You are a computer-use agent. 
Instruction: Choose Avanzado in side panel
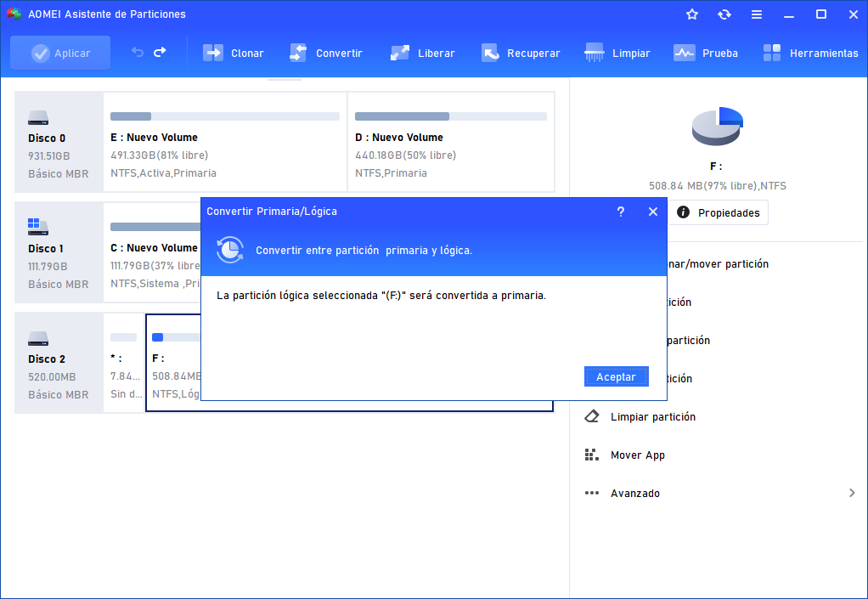635,494
